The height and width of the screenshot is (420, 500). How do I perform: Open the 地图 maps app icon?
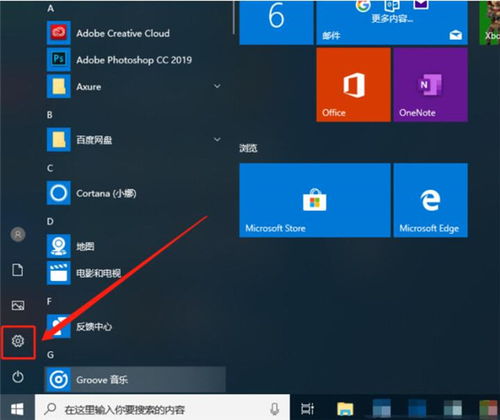click(x=59, y=246)
